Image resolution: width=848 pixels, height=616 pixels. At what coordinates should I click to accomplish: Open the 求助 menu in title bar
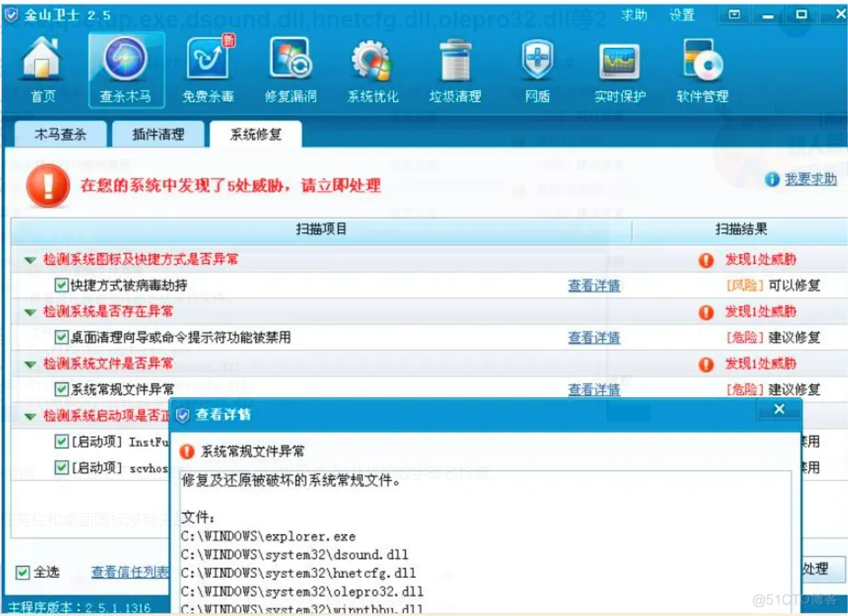[634, 14]
